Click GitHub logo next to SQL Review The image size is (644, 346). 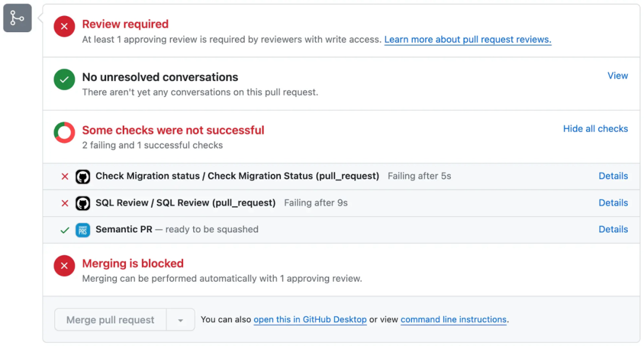83,203
